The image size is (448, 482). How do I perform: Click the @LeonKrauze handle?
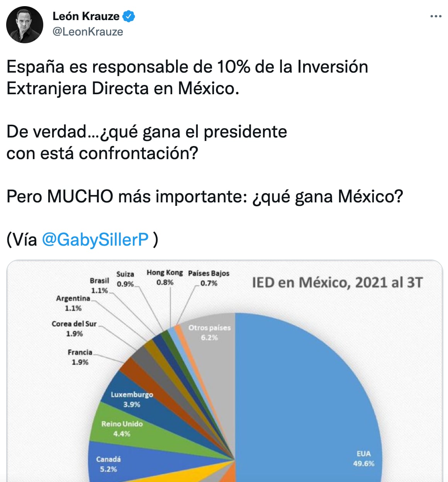88,32
